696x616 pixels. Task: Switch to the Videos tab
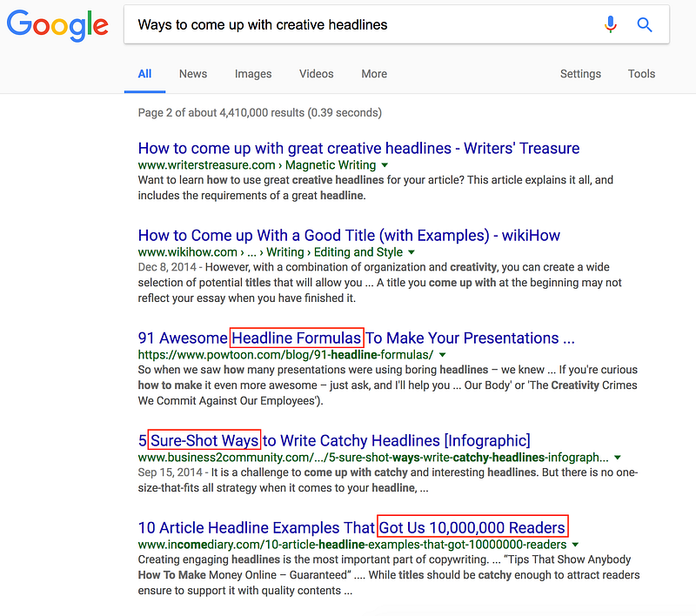pos(316,74)
